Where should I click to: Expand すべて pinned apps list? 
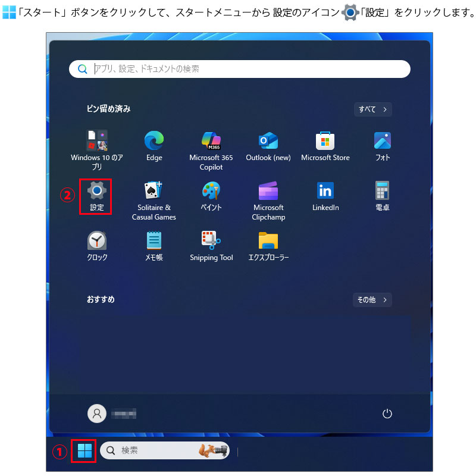(373, 109)
